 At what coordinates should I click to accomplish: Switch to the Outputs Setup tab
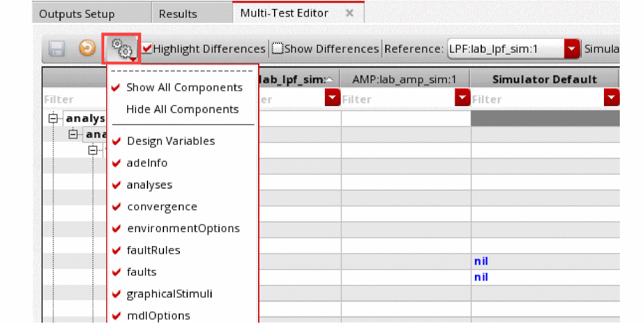coord(77,13)
